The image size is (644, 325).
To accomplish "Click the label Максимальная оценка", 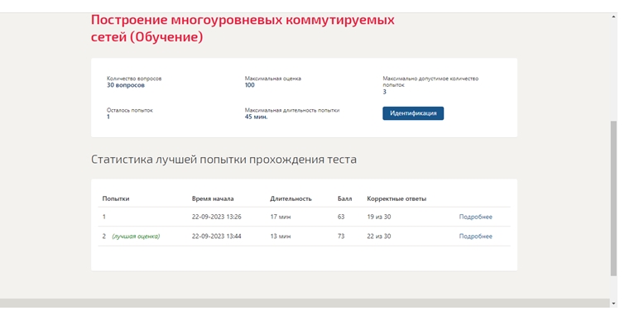I will coord(272,79).
